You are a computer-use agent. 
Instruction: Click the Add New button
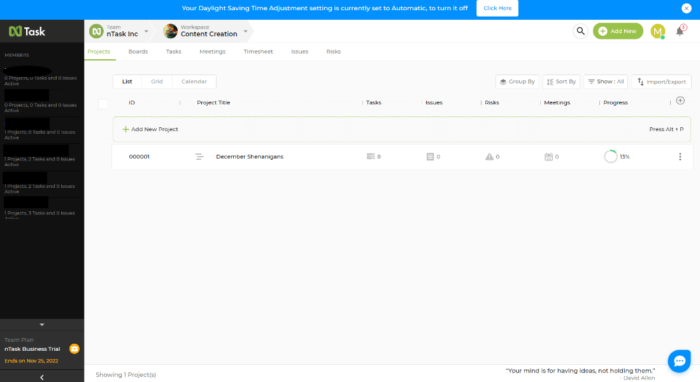click(618, 31)
